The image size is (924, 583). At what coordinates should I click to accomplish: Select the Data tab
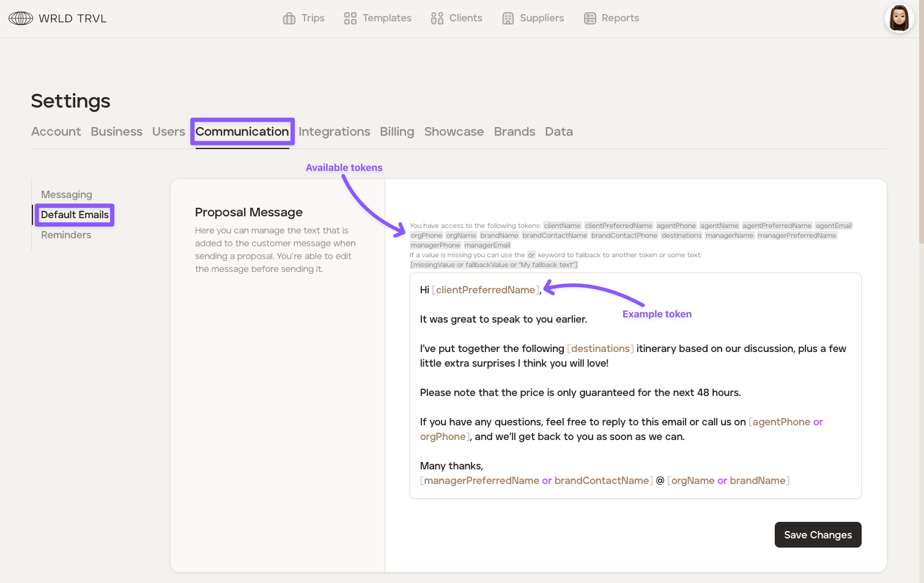pos(558,131)
